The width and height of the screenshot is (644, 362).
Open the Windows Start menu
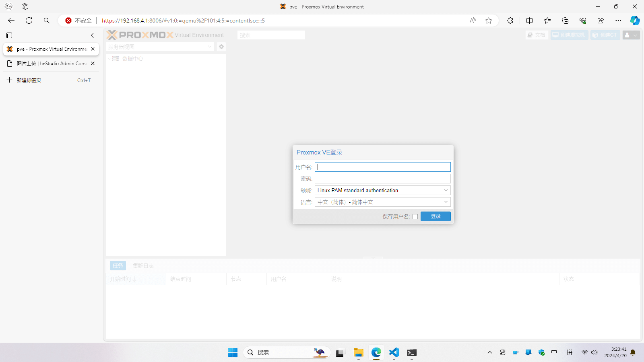[233, 353]
